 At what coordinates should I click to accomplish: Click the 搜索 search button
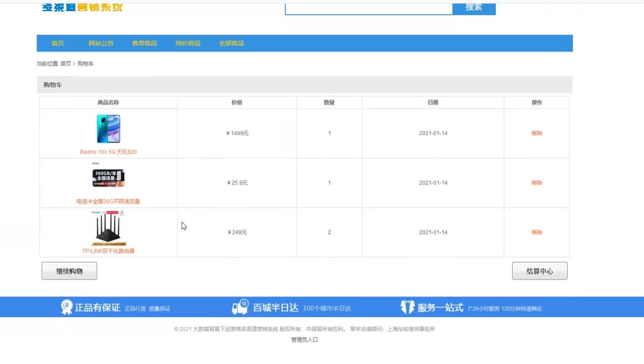pyautogui.click(x=473, y=8)
